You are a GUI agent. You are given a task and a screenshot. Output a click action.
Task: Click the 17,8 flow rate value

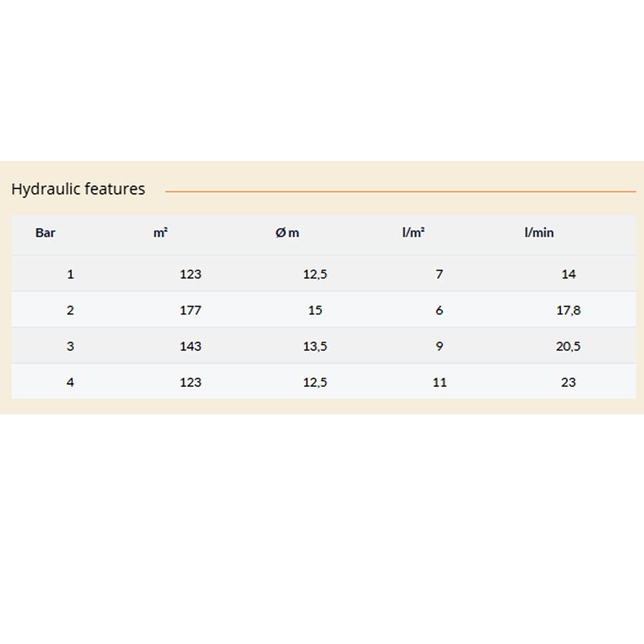coord(569,310)
